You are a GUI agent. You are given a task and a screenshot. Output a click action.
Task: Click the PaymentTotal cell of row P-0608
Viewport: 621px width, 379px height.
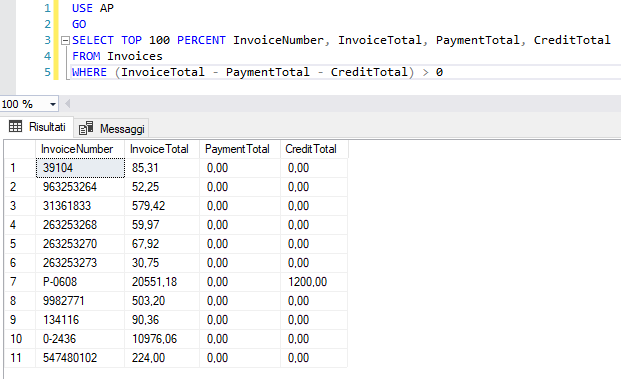click(240, 282)
